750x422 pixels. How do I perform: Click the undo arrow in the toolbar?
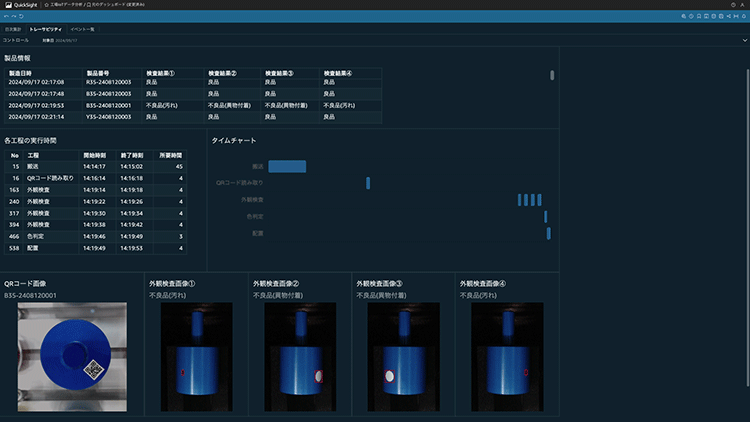(x=5, y=17)
